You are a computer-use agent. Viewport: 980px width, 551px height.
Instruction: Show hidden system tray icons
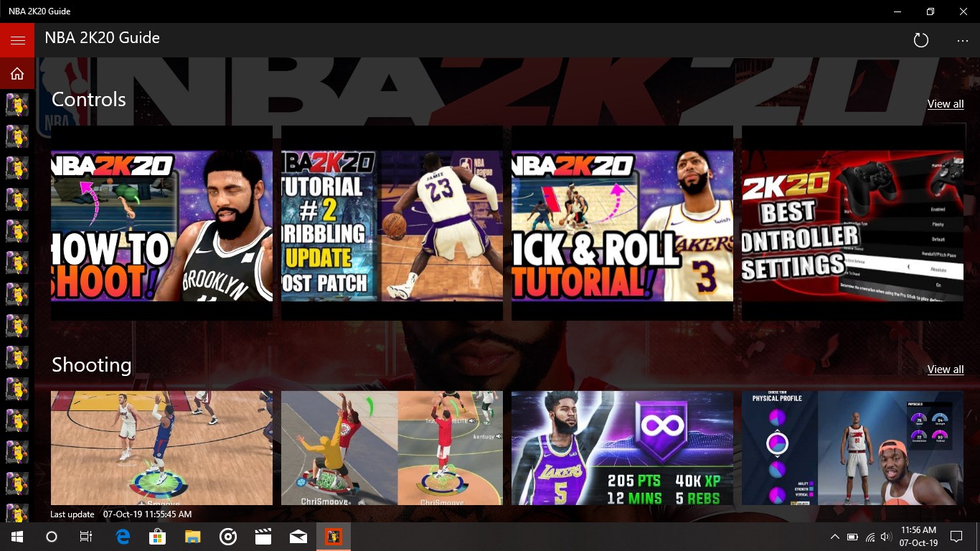(x=834, y=537)
